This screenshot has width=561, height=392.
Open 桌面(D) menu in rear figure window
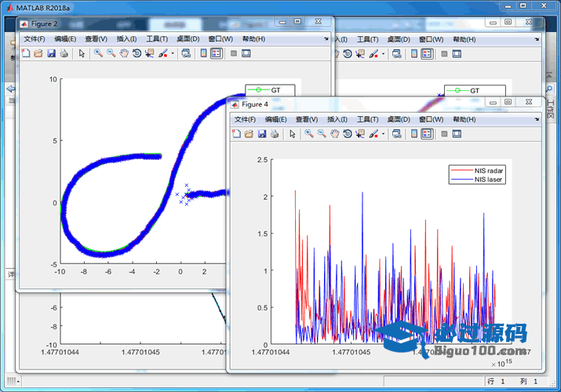[x=399, y=39]
